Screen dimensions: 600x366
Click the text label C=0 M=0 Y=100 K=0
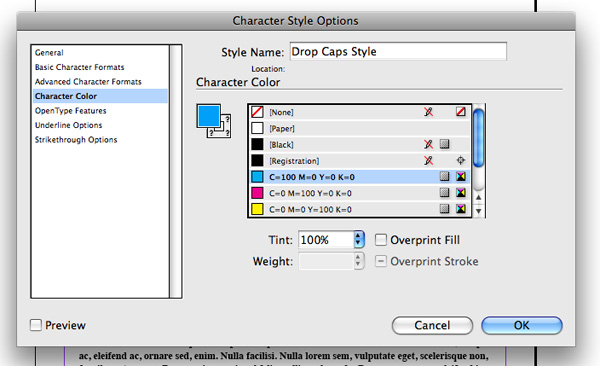click(310, 209)
